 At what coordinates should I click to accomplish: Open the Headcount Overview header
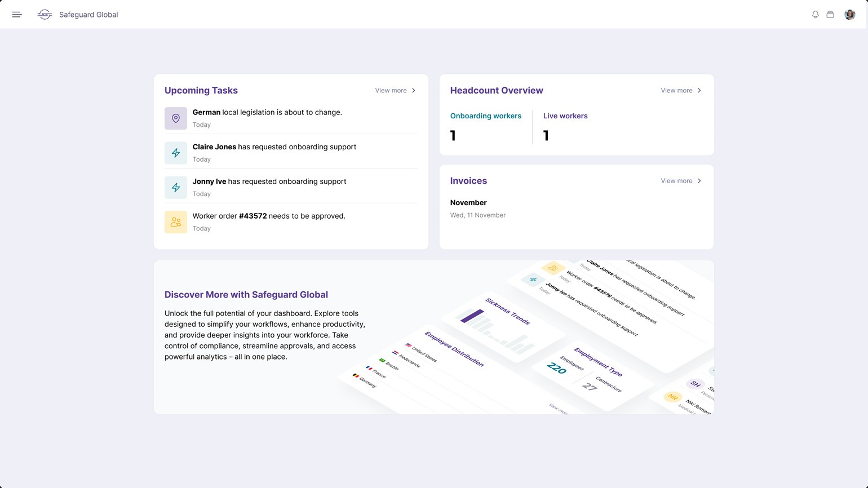(x=496, y=90)
